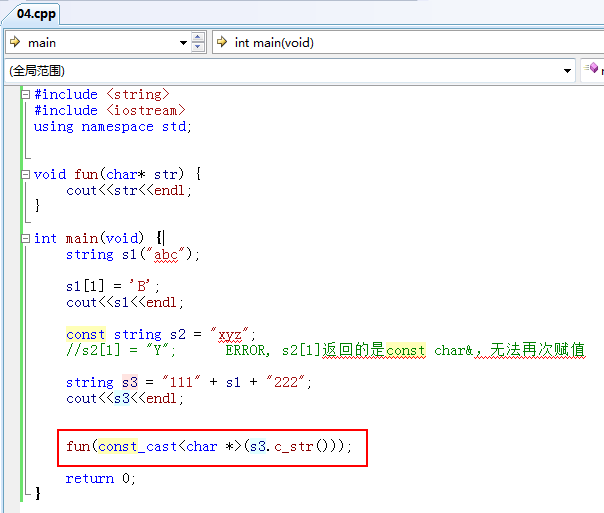Open the main scope dropdown arrow

click(x=184, y=43)
